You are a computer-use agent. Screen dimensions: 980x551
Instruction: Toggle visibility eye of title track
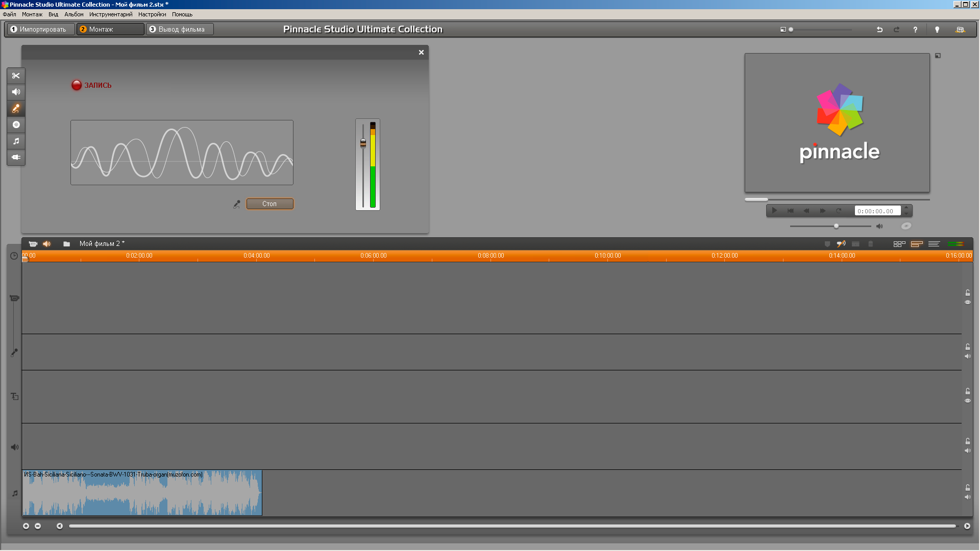coord(968,401)
